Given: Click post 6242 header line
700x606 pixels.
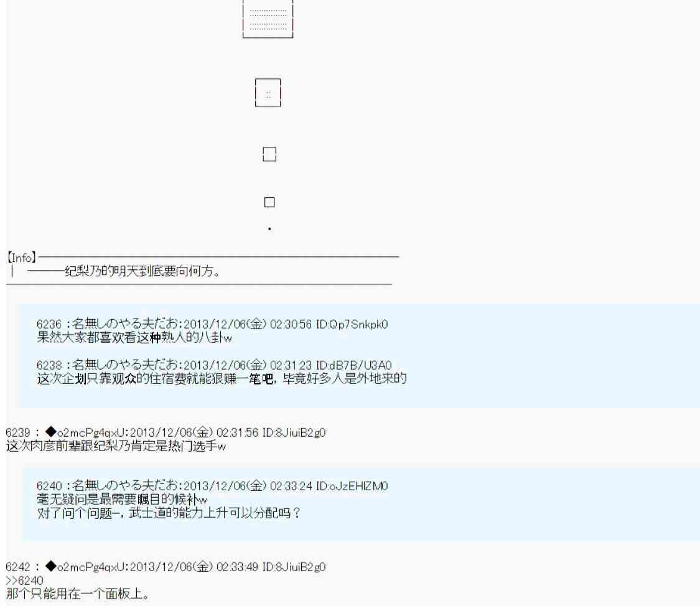Looking at the screenshot, I should 166,566.
